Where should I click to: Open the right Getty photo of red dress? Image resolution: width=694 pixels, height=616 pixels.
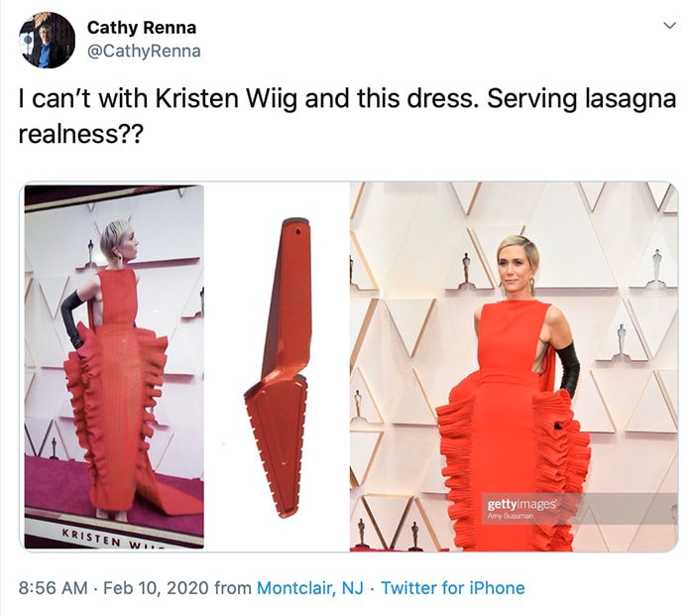(x=514, y=367)
